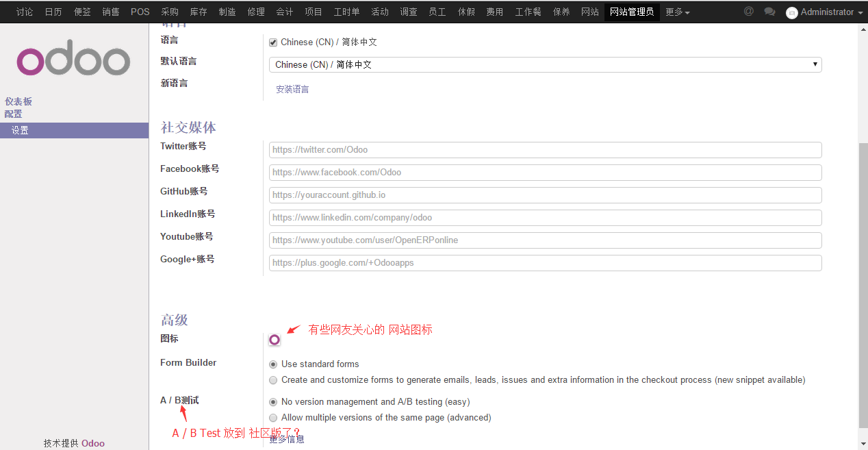Image resolution: width=868 pixels, height=450 pixels.
Task: Select Use standard forms radio option
Action: tap(274, 364)
